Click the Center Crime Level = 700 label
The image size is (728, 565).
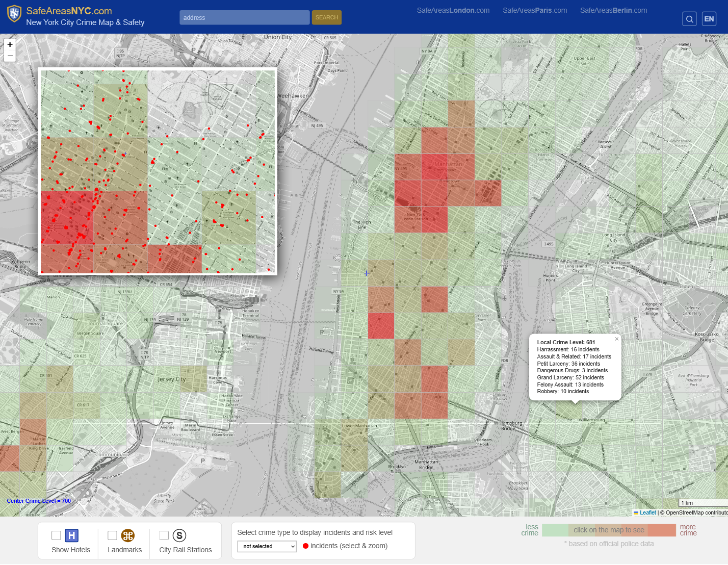pos(39,501)
